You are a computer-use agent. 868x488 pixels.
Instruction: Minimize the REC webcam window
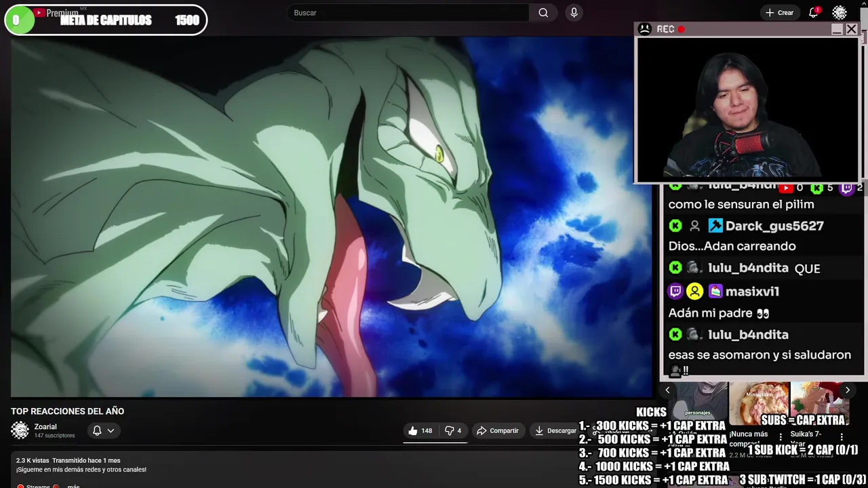836,29
